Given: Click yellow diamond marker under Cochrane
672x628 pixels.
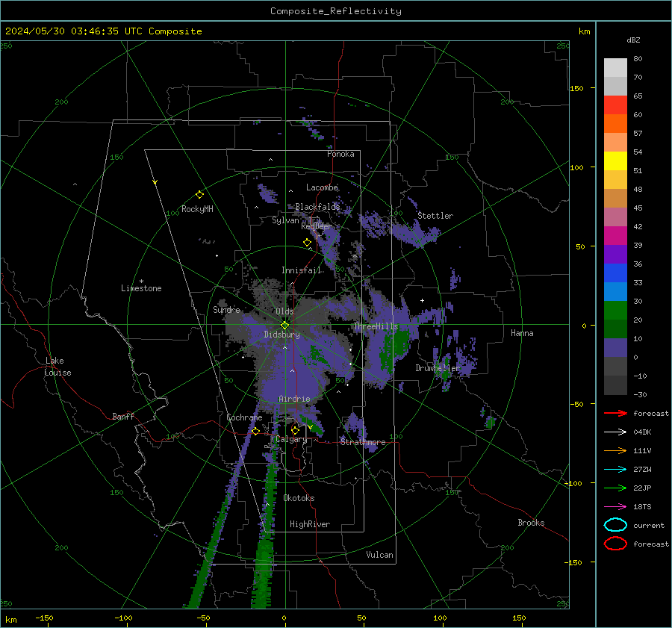Looking at the screenshot, I should pyautogui.click(x=255, y=431).
